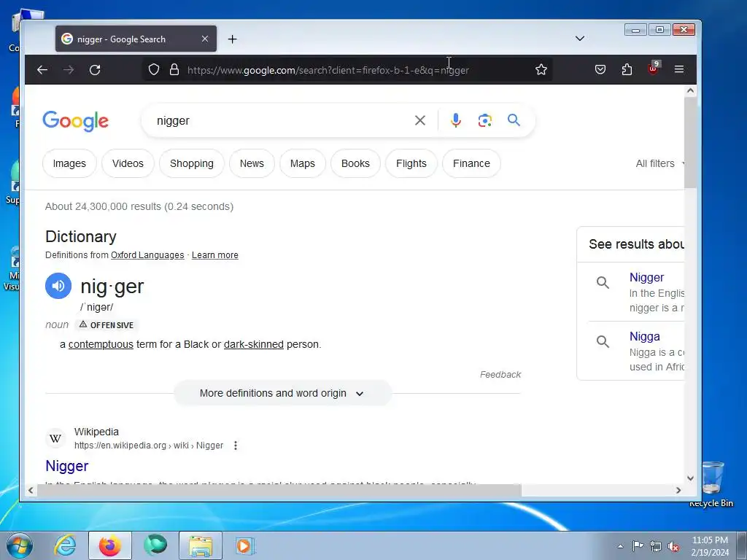Viewport: 747px width, 560px height.
Task: Follow the dark-skinned definition link
Action: [253, 344]
